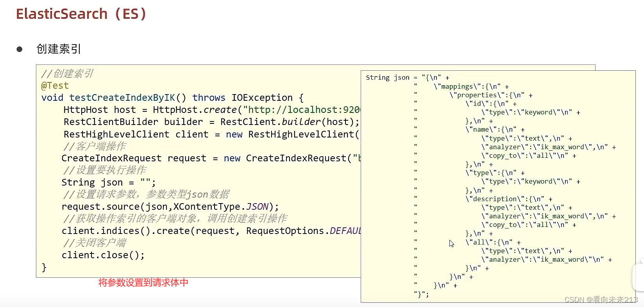
Task: Click the "//获取操作索引的客户端对象" comment line
Action: pos(175,218)
